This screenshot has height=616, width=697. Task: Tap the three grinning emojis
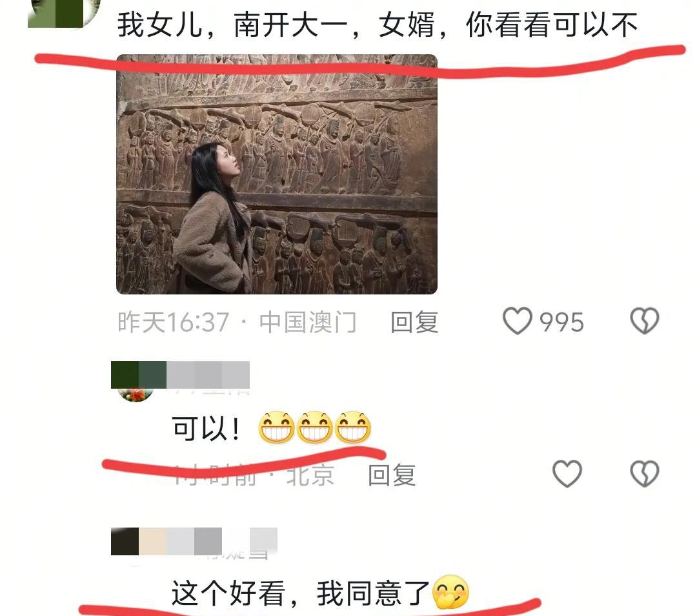[314, 427]
